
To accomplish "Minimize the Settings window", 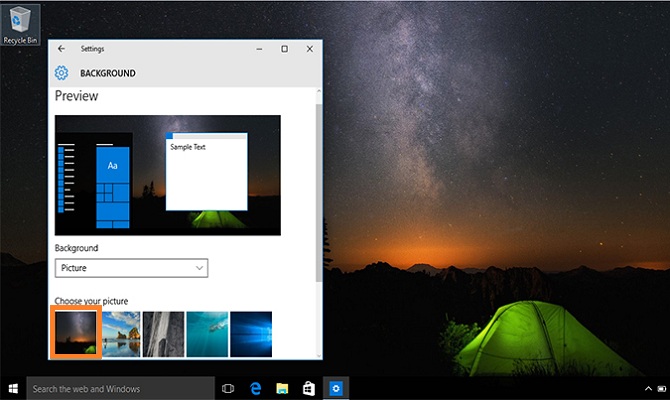I will click(x=259, y=49).
